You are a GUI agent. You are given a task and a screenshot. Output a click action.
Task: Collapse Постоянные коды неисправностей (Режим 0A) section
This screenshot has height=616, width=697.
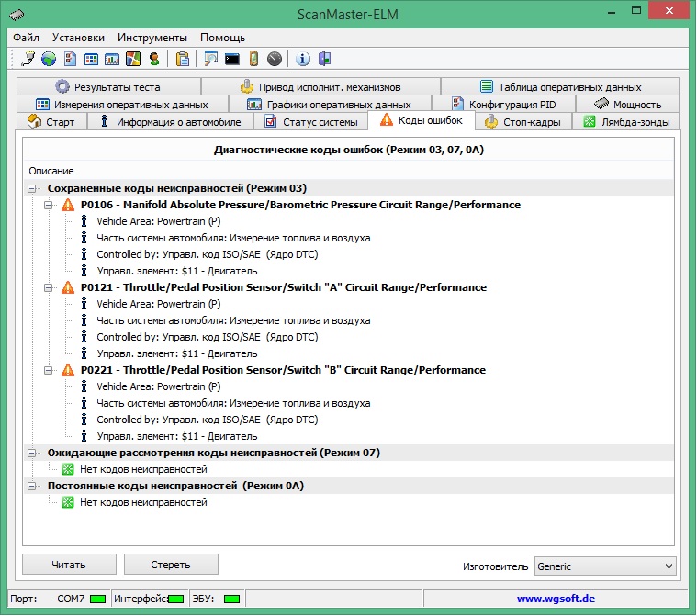tap(31, 486)
